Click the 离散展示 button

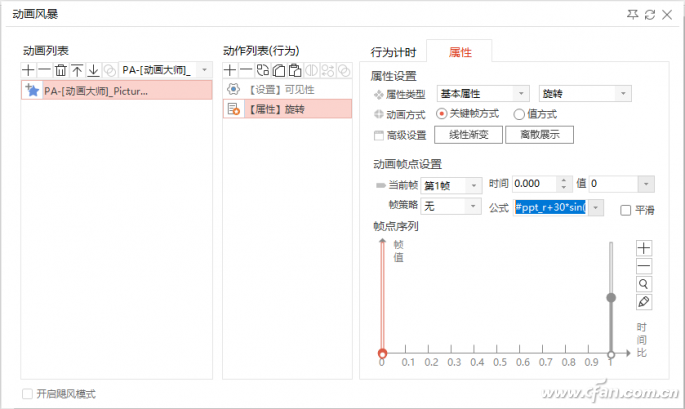click(540, 135)
